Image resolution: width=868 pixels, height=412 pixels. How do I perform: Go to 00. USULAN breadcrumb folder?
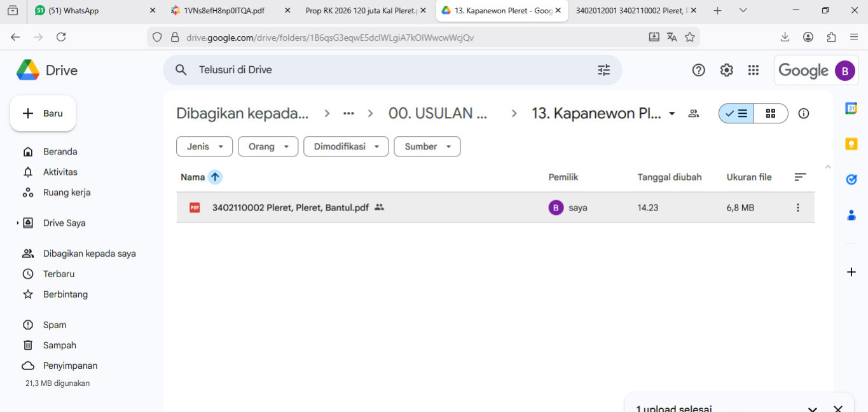point(438,114)
